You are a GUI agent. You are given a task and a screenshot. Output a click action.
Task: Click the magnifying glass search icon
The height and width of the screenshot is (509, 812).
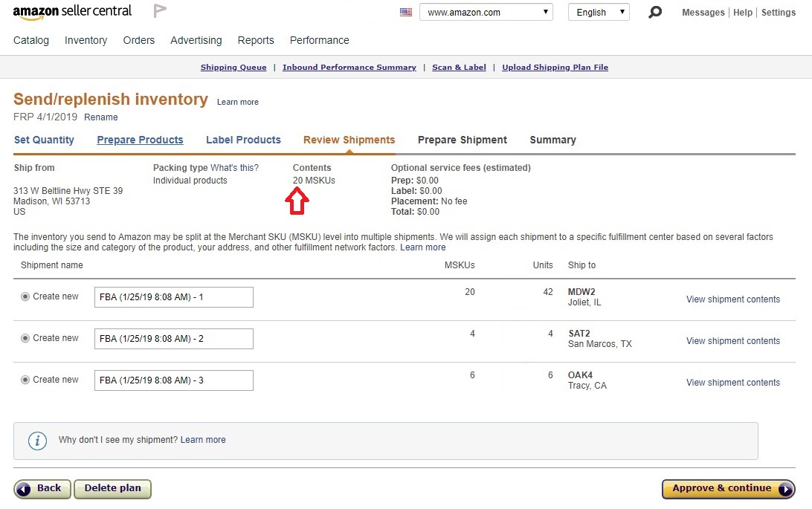(x=655, y=12)
